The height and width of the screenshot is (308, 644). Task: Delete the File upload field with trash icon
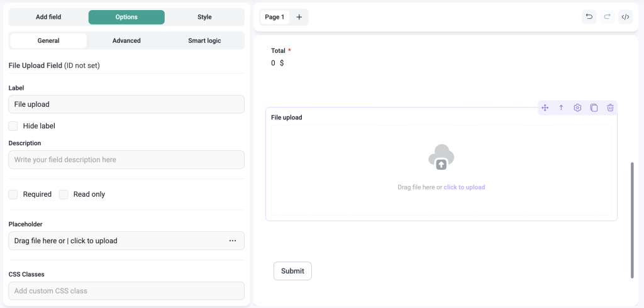[610, 108]
